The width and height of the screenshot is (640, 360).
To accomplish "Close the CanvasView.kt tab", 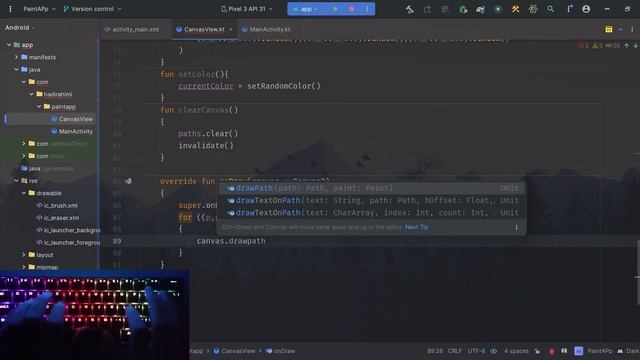I will (231, 29).
